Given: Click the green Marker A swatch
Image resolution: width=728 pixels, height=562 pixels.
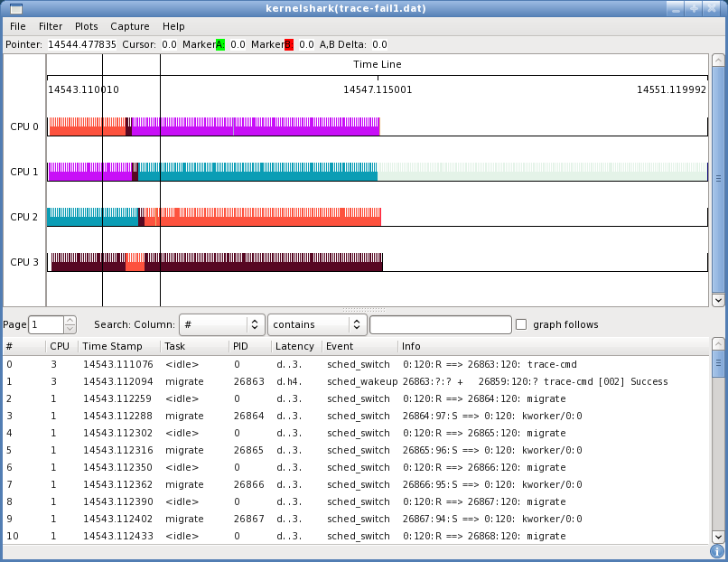Looking at the screenshot, I should point(220,44).
